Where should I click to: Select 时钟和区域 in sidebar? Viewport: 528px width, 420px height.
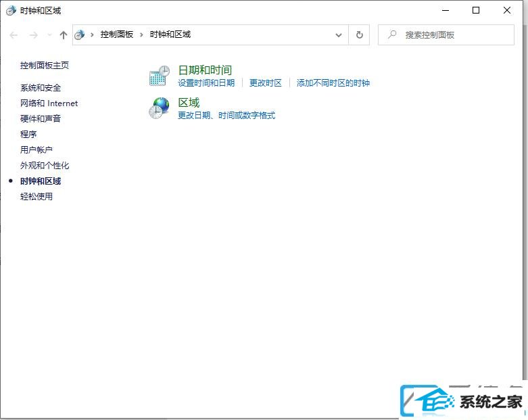(x=41, y=181)
